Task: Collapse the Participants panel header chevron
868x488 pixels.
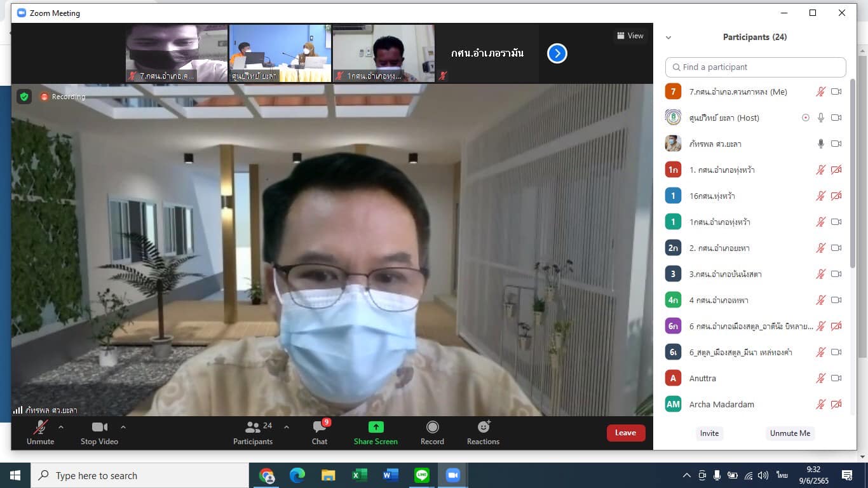Action: click(668, 37)
